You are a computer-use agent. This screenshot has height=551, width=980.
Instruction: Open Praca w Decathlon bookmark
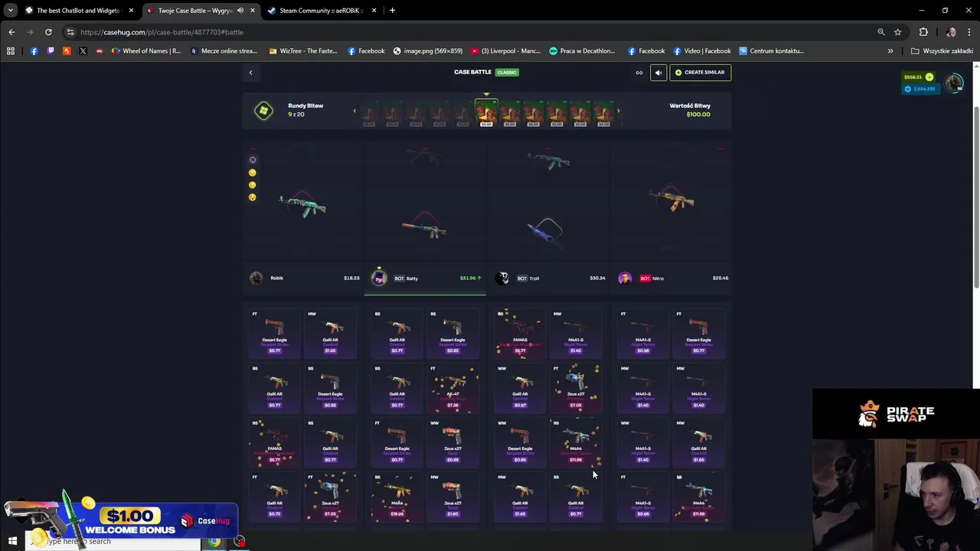582,51
